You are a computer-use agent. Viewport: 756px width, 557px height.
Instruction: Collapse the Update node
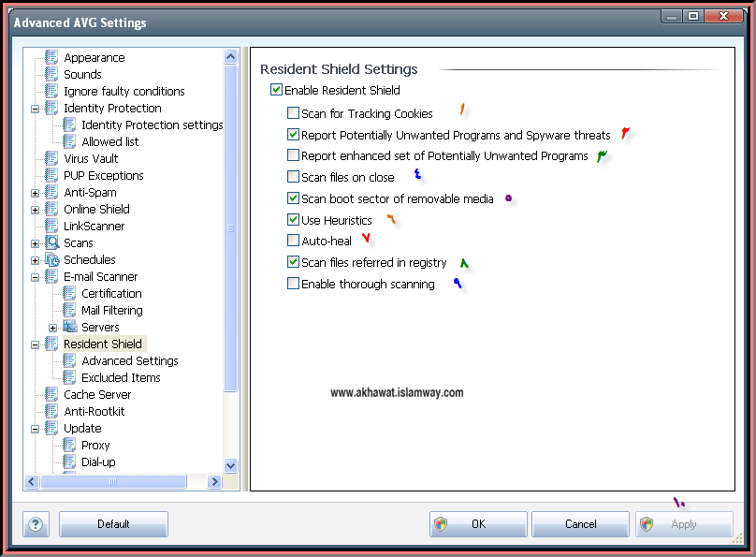click(35, 429)
